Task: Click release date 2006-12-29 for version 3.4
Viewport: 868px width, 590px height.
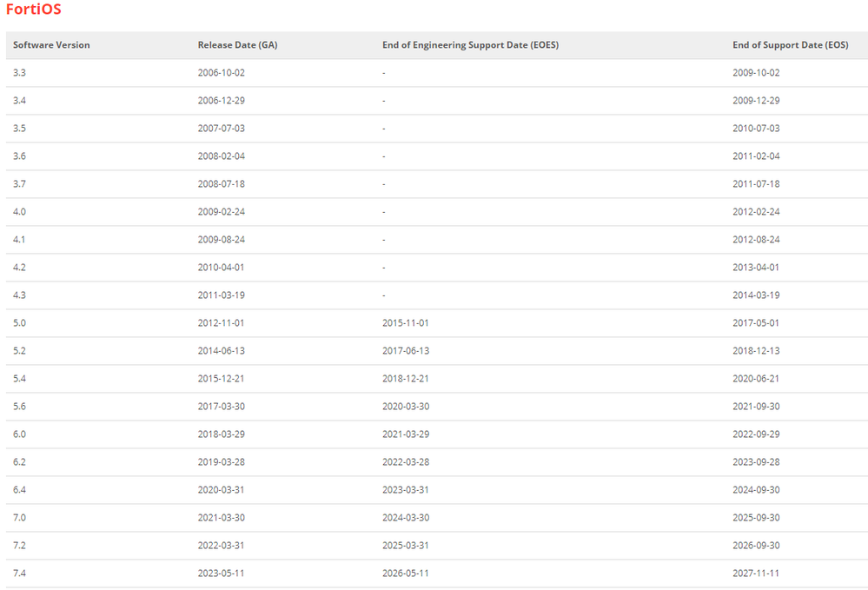Action: point(221,101)
